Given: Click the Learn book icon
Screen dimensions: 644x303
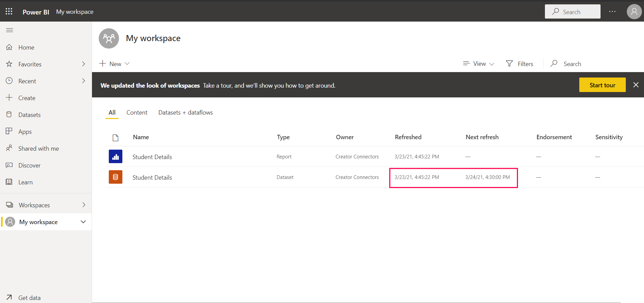Looking at the screenshot, I should [x=9, y=182].
